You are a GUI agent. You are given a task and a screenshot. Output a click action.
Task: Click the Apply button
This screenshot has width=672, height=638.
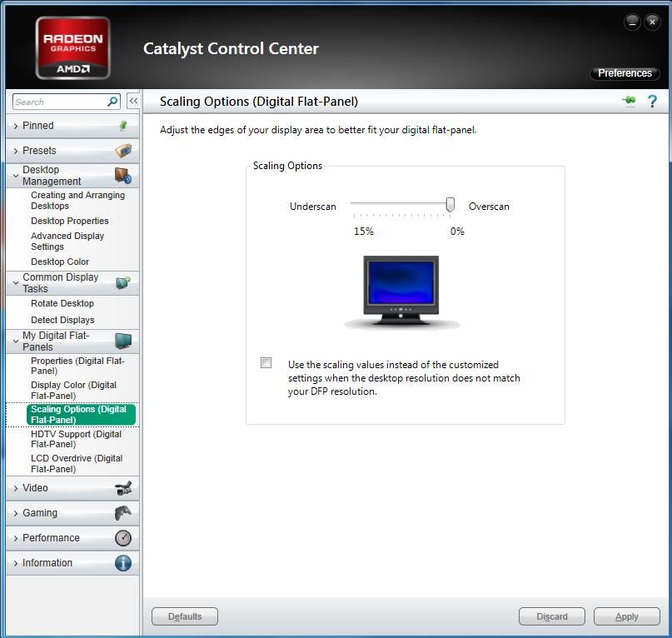coord(626,616)
